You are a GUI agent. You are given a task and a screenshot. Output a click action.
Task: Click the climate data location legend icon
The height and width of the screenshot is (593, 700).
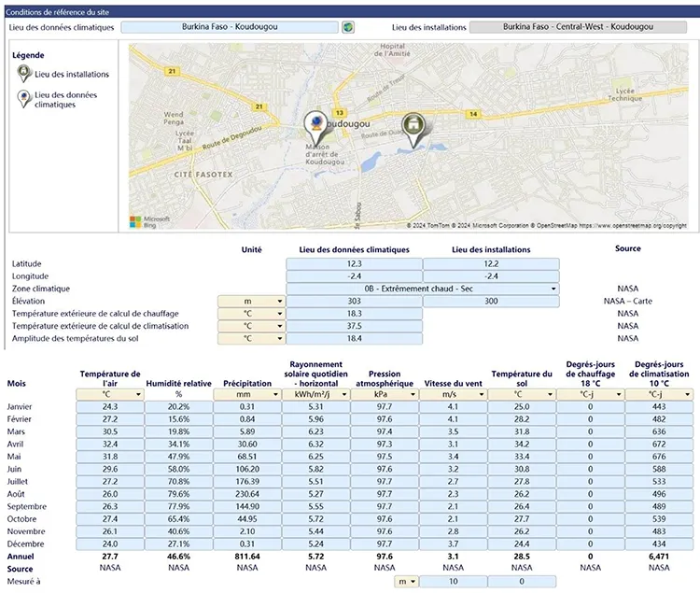(x=23, y=96)
